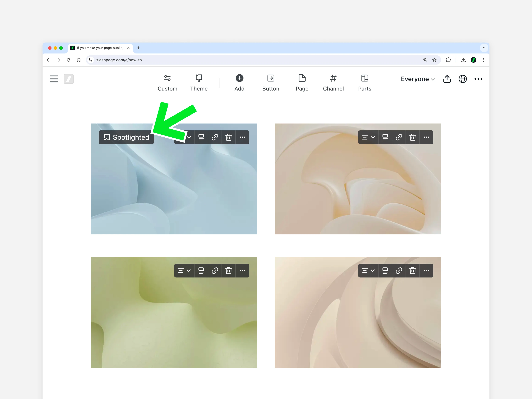532x399 pixels.
Task: Insert a Button element
Action: click(x=271, y=83)
